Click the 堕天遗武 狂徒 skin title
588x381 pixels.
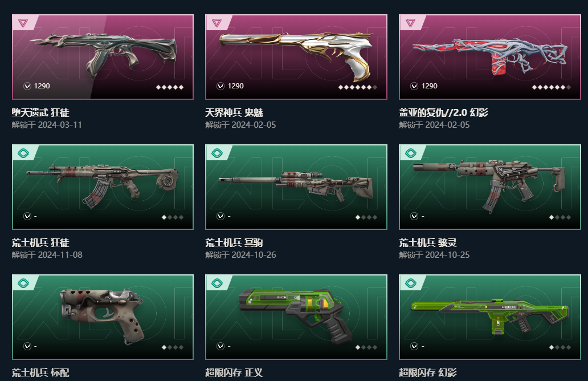click(40, 112)
